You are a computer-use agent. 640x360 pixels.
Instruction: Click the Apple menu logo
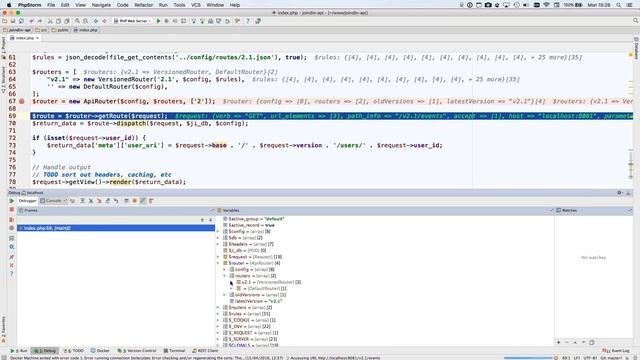tap(9, 5)
